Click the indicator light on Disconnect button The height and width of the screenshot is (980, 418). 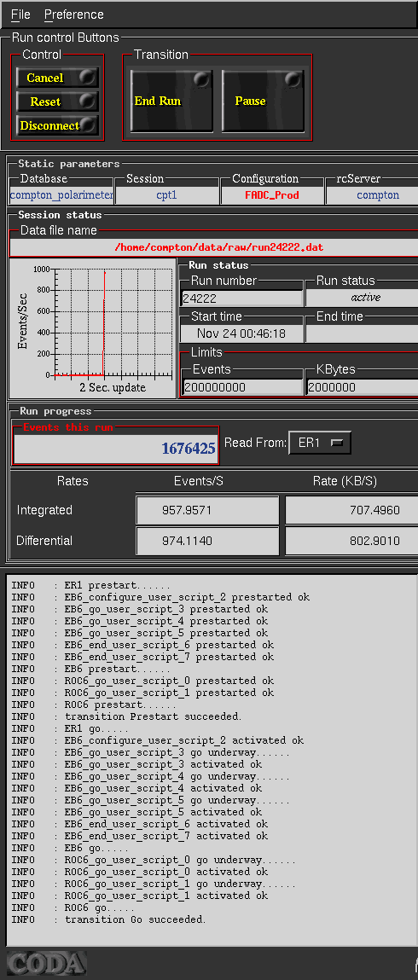click(x=88, y=125)
